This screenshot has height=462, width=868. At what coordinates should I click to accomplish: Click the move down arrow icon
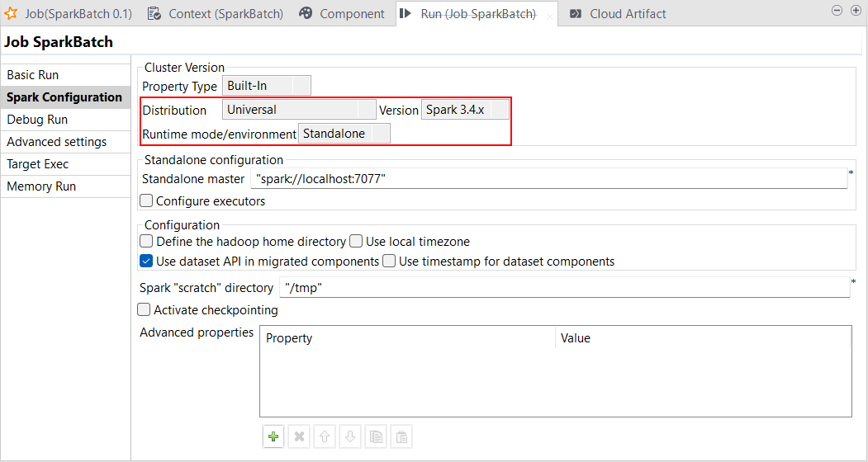tap(350, 436)
